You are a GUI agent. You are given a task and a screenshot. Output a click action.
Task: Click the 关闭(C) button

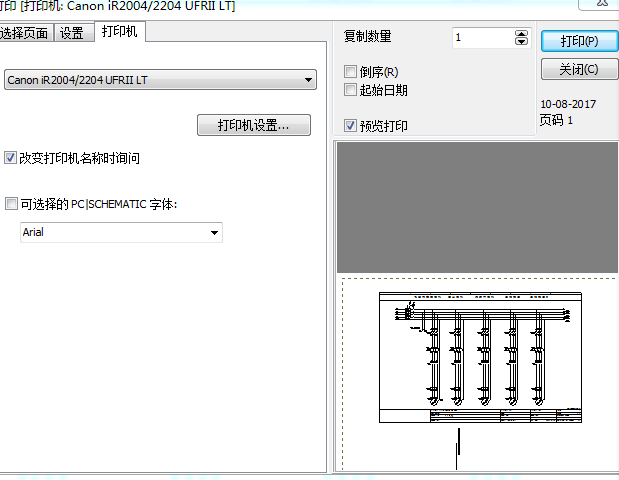coord(578,69)
